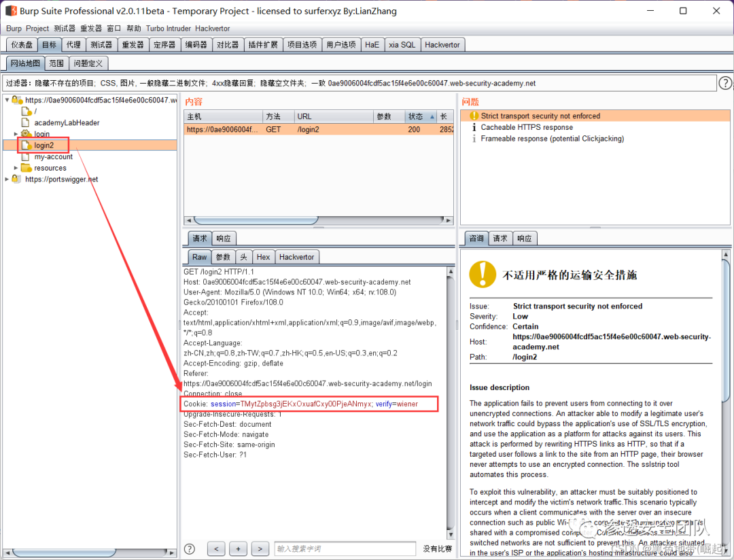Switch to the 插件扩展 tab
The height and width of the screenshot is (560, 734).
(x=263, y=45)
